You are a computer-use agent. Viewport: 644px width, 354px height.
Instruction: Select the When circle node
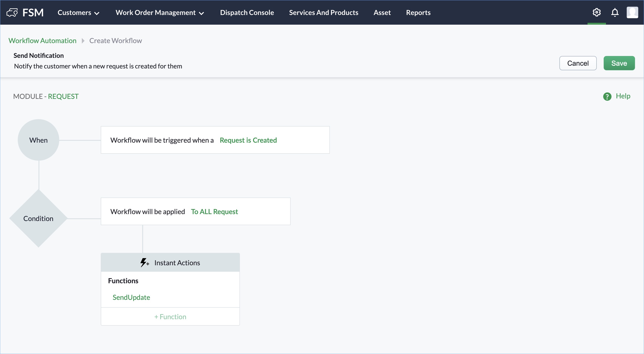click(x=38, y=140)
